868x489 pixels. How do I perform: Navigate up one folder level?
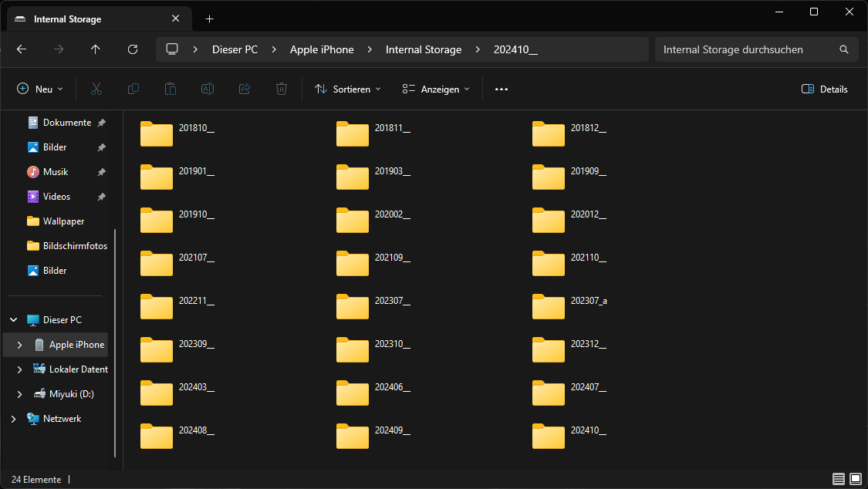tap(95, 49)
